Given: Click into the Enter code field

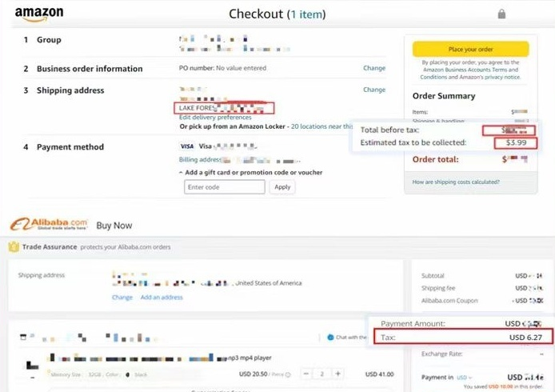Looking at the screenshot, I should tap(224, 187).
